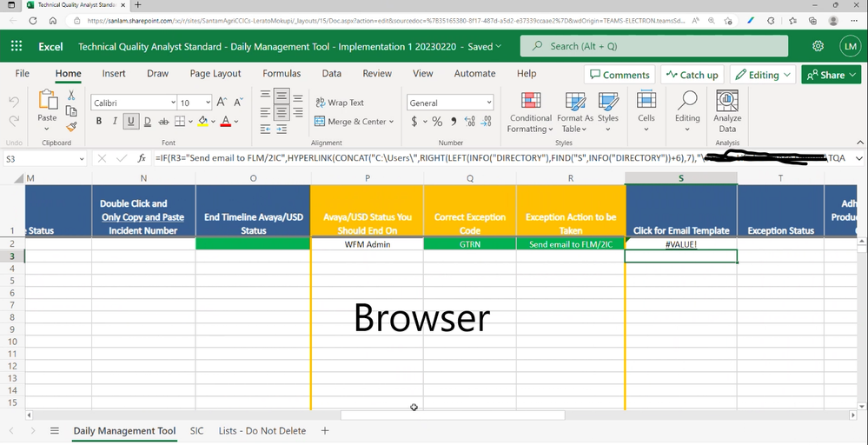Open the app launcher waffle icon
Viewport: 868px width, 445px height.
(x=17, y=46)
